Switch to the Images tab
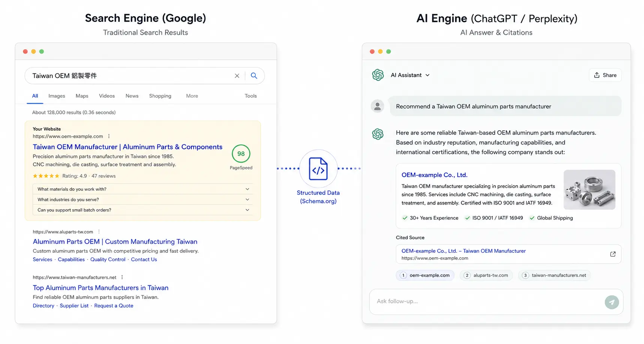644x344 pixels. 57,96
